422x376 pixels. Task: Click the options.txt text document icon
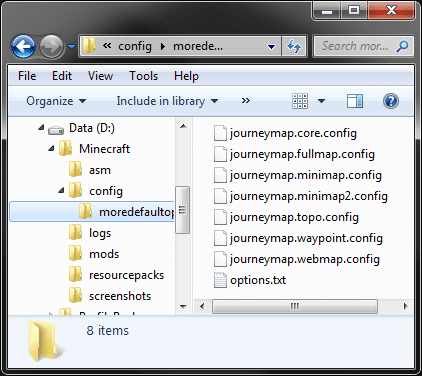pos(220,280)
